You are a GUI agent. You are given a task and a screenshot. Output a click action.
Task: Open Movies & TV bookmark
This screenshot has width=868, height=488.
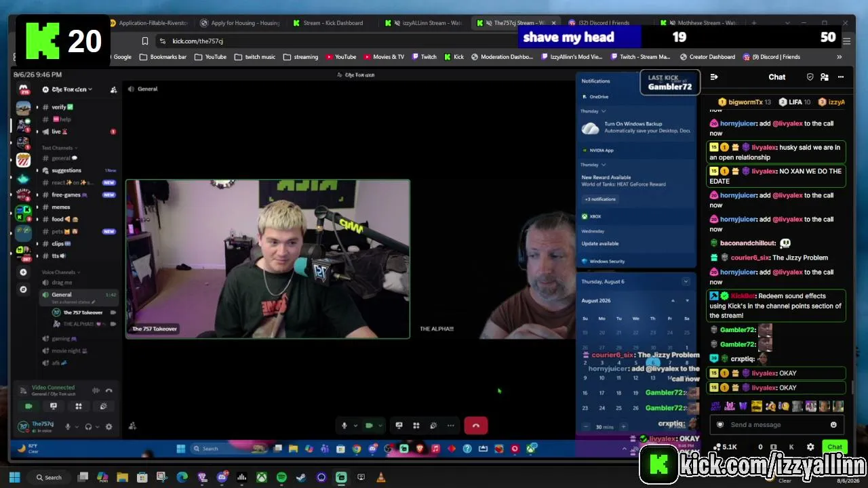click(384, 57)
